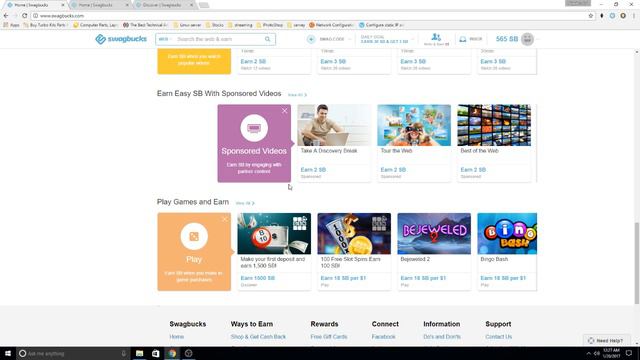The height and width of the screenshot is (360, 640).
Task: Open Windows Start button
Action: tap(8, 353)
